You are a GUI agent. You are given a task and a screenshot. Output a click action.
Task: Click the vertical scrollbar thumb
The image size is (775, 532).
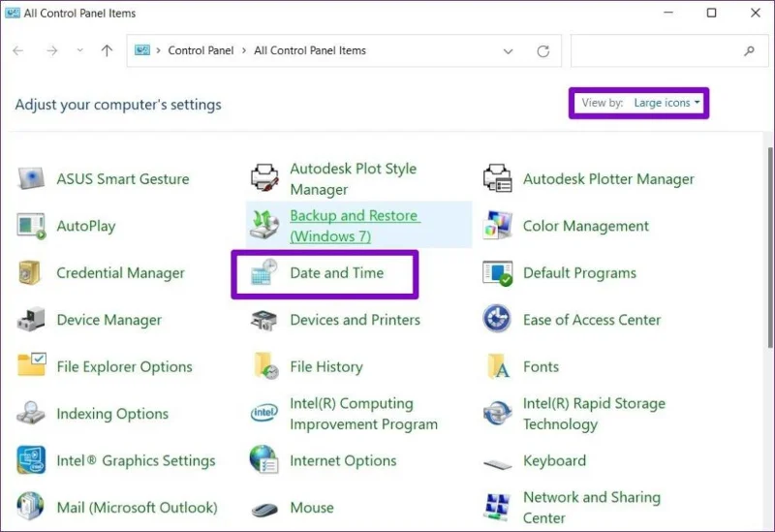(770, 247)
